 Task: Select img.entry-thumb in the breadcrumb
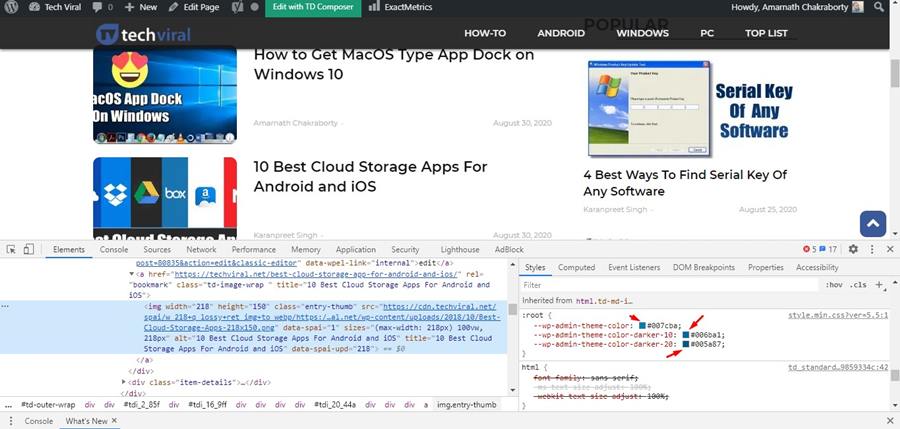[x=467, y=405]
